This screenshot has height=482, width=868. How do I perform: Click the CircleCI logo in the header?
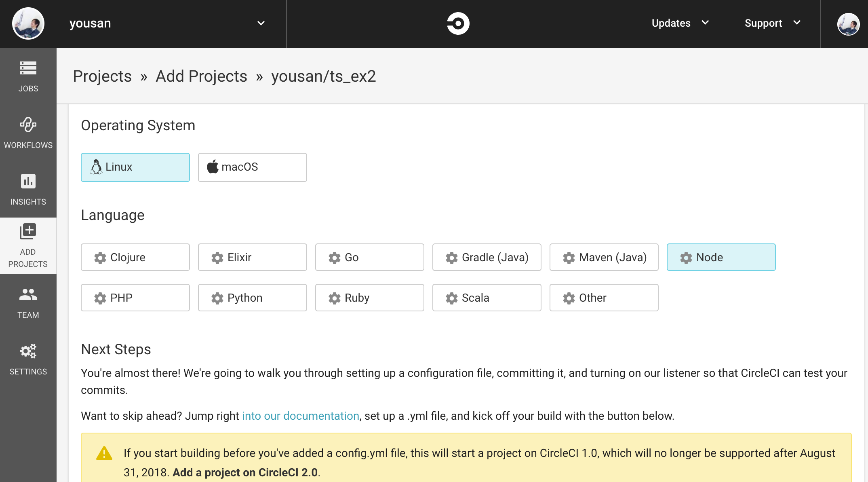click(458, 23)
